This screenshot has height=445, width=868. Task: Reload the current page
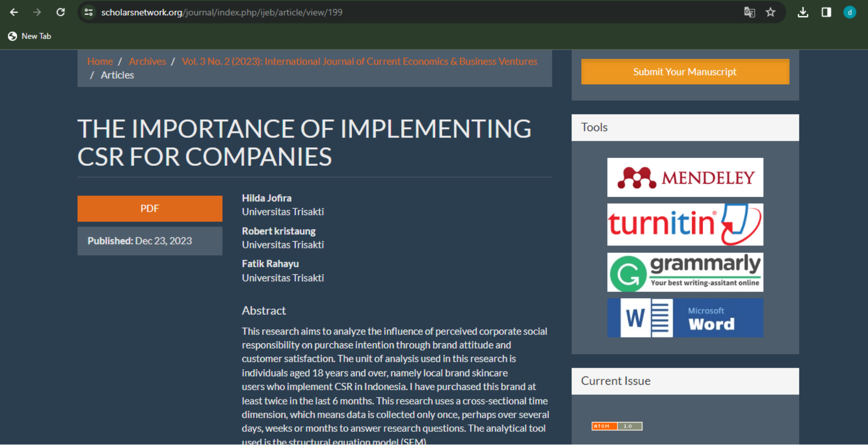[61, 12]
